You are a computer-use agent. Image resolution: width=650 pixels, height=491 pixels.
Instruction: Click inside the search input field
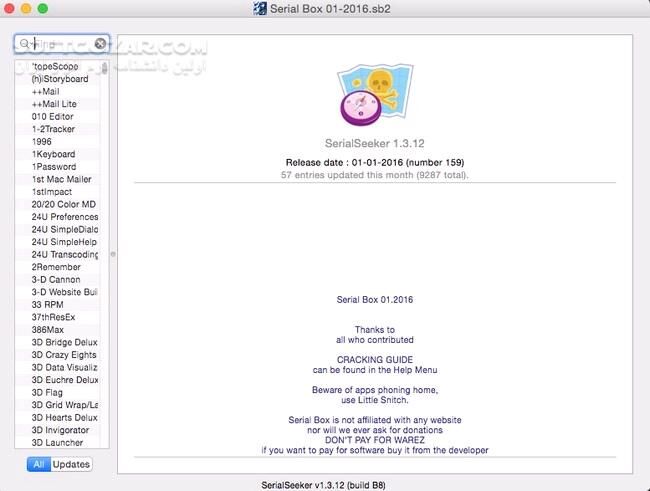[62, 44]
